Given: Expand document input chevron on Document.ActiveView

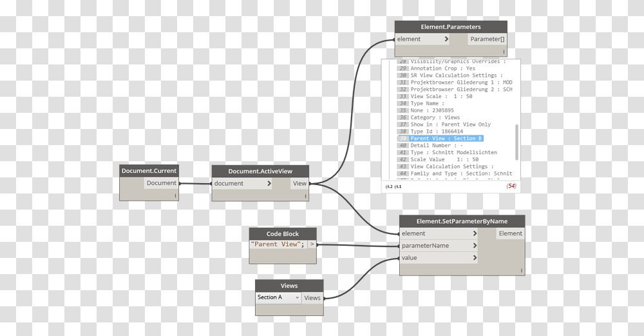Looking at the screenshot, I should pyautogui.click(x=269, y=183).
